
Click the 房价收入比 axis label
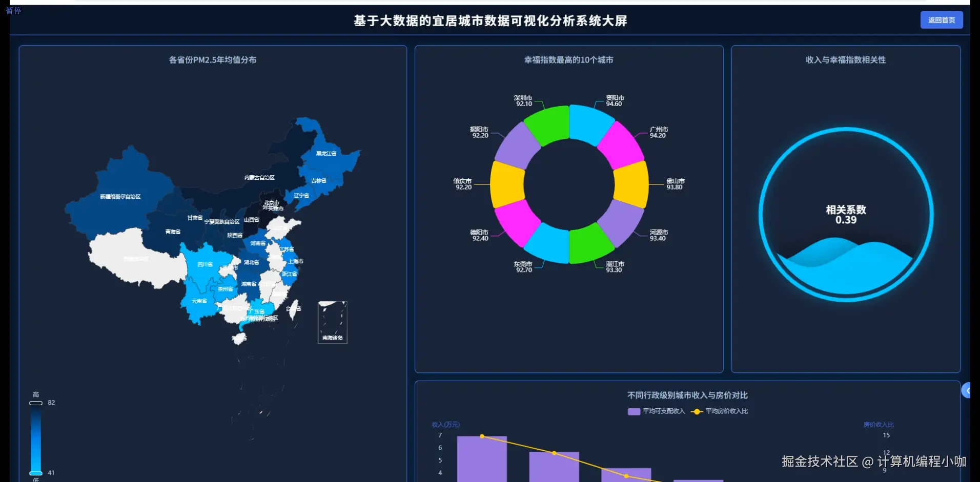pos(879,425)
